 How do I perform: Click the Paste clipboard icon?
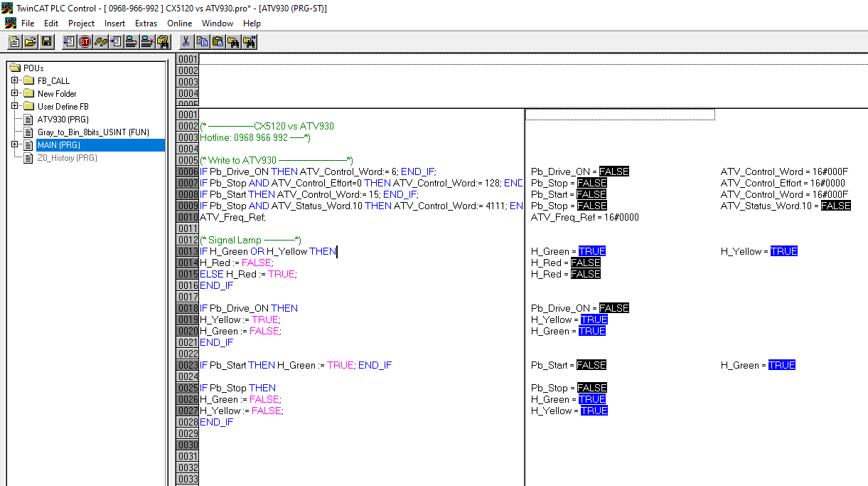coord(218,41)
